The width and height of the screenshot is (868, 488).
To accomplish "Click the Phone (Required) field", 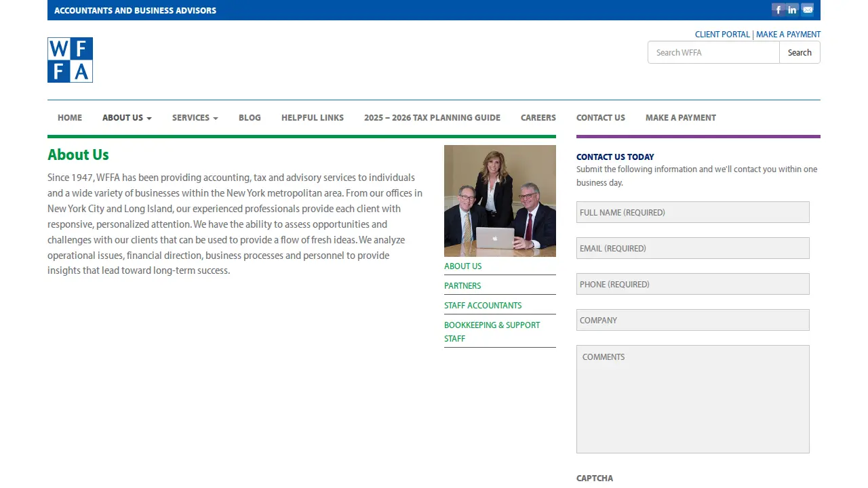I will click(x=693, y=284).
